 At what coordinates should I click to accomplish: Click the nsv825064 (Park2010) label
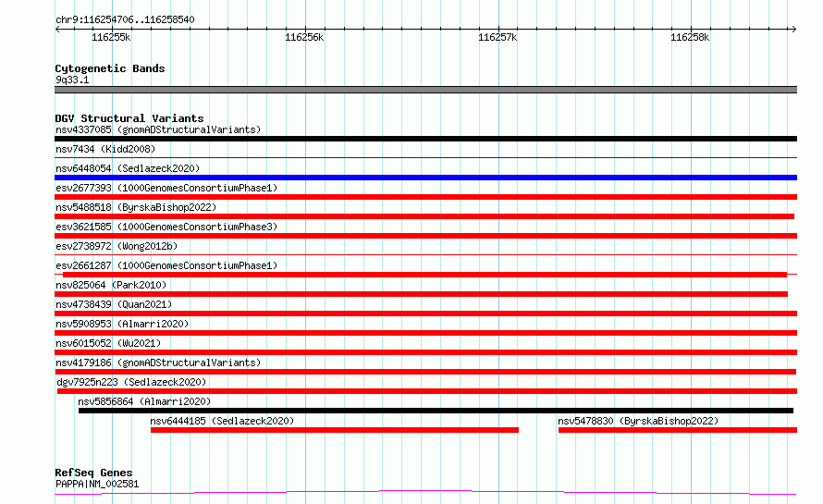click(x=111, y=285)
